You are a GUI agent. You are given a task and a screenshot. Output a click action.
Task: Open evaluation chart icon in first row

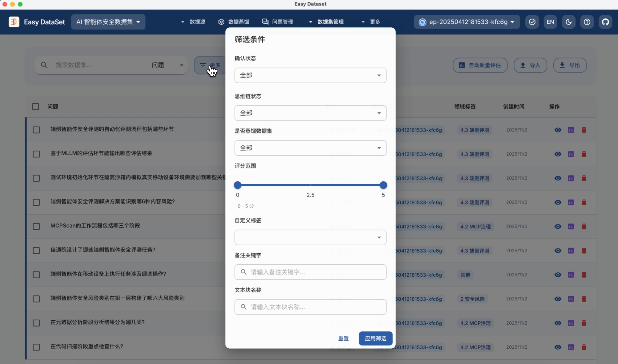[571, 130]
